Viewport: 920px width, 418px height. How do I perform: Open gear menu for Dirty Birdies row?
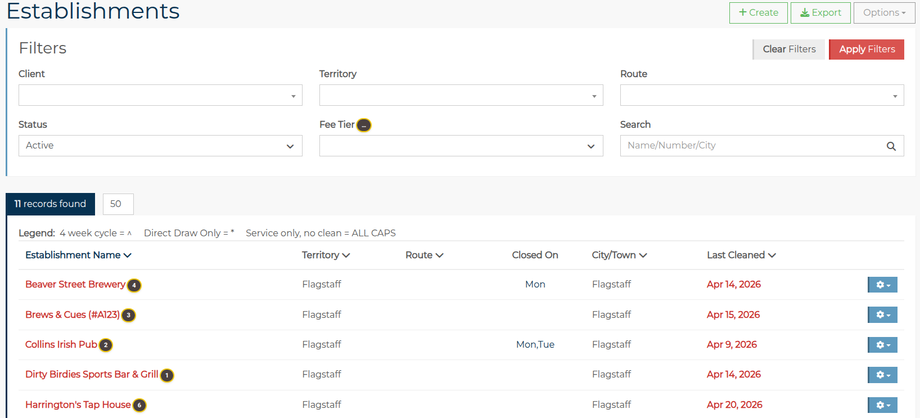point(882,375)
